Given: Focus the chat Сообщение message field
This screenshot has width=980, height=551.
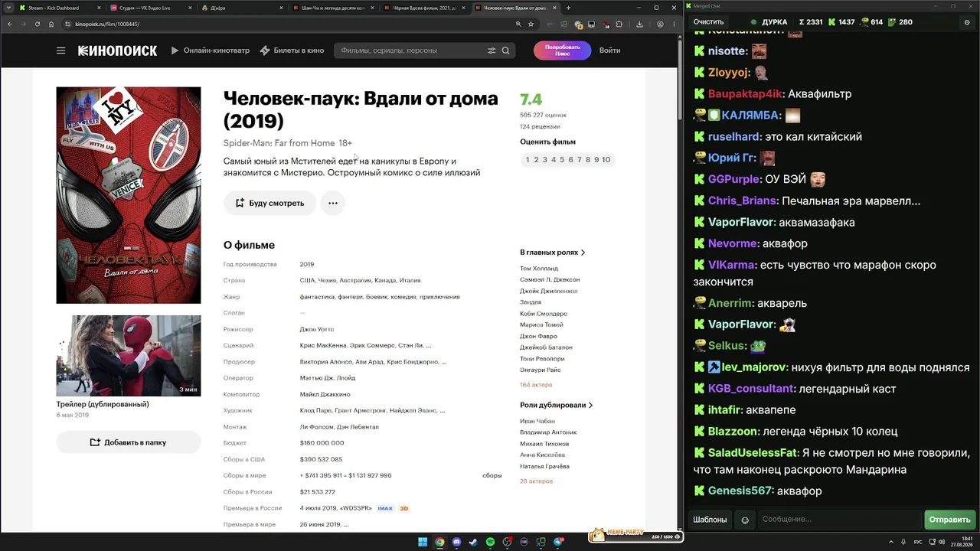Looking at the screenshot, I should [x=838, y=520].
